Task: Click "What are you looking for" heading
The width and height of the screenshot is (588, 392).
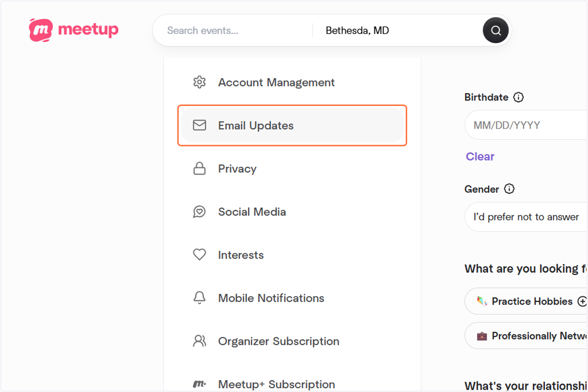Action: click(x=525, y=269)
